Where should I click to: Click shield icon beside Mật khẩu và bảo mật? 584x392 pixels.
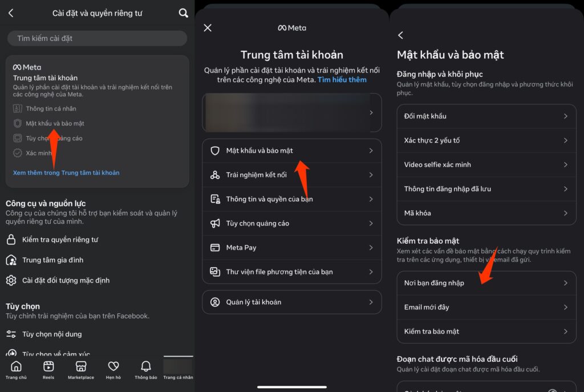[x=215, y=150]
